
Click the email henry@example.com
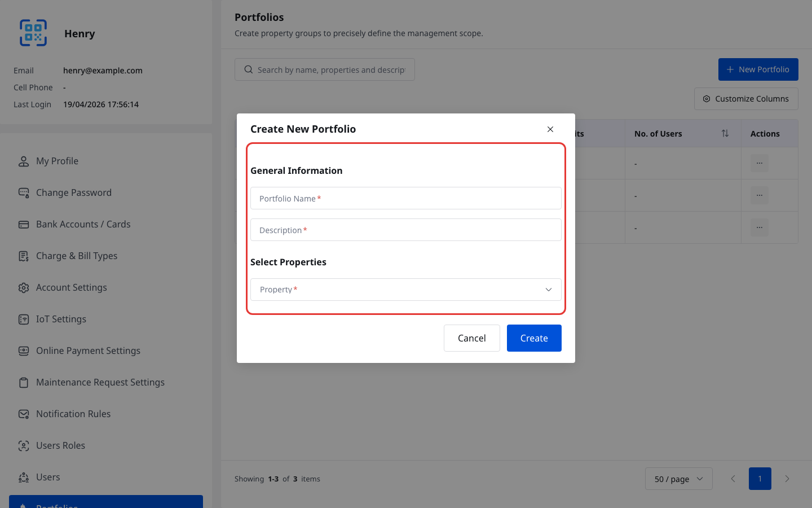(x=103, y=71)
